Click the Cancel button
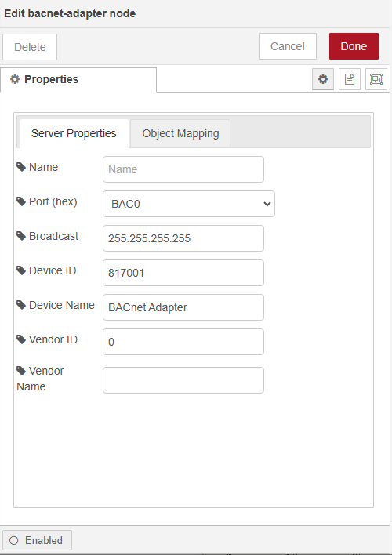Image resolution: width=392 pixels, height=555 pixels. 288,46
